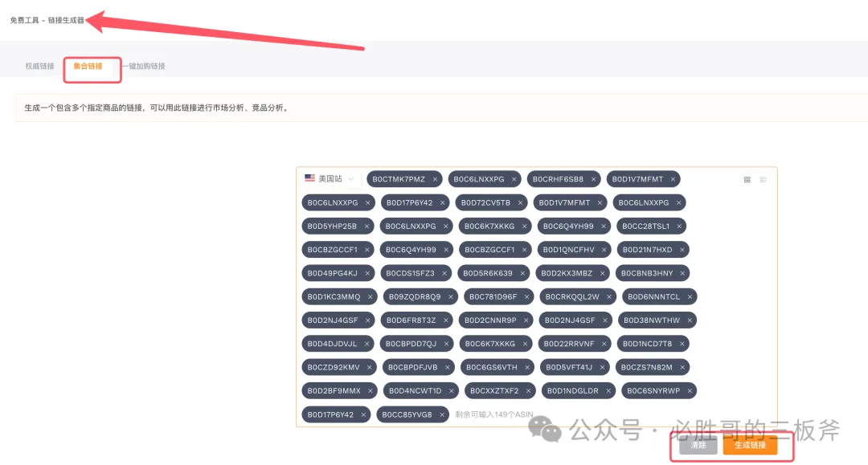Select the B0D38NWTHW tag label
868x465 pixels.
pos(652,320)
